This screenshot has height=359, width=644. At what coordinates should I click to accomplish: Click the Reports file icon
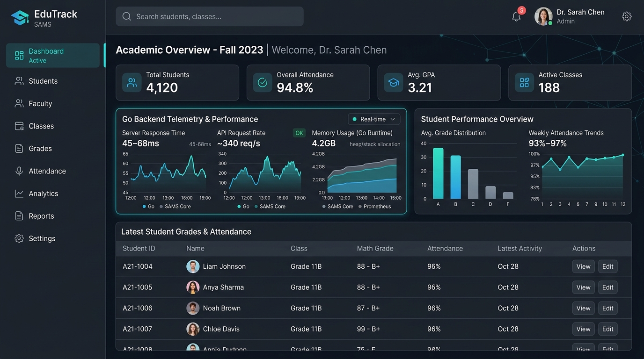pyautogui.click(x=19, y=215)
